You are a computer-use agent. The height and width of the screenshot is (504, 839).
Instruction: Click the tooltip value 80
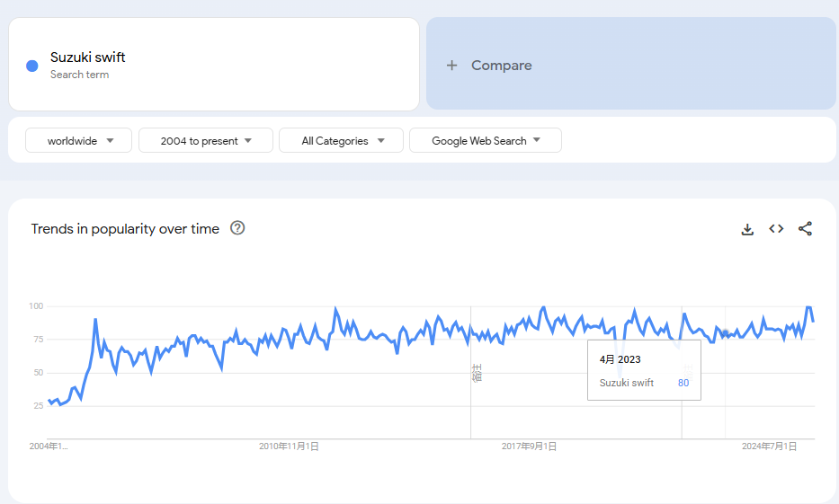(x=683, y=383)
